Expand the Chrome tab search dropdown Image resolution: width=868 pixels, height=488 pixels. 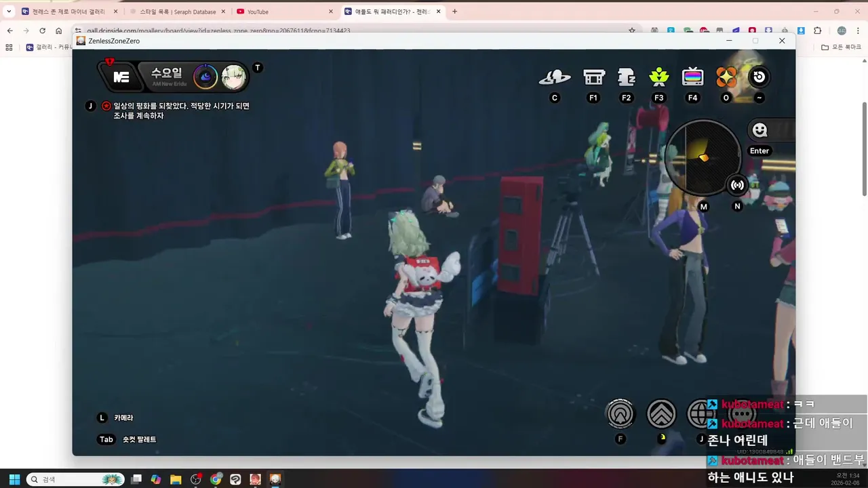tap(9, 12)
